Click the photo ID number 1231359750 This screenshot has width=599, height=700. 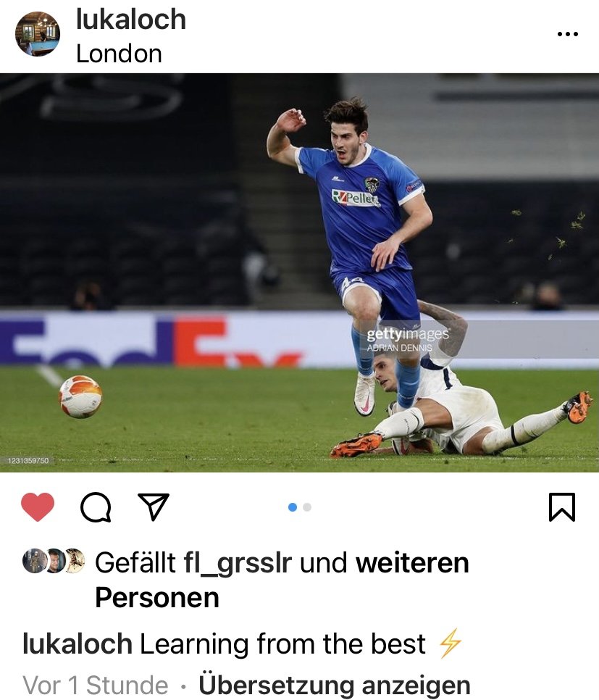(x=28, y=460)
